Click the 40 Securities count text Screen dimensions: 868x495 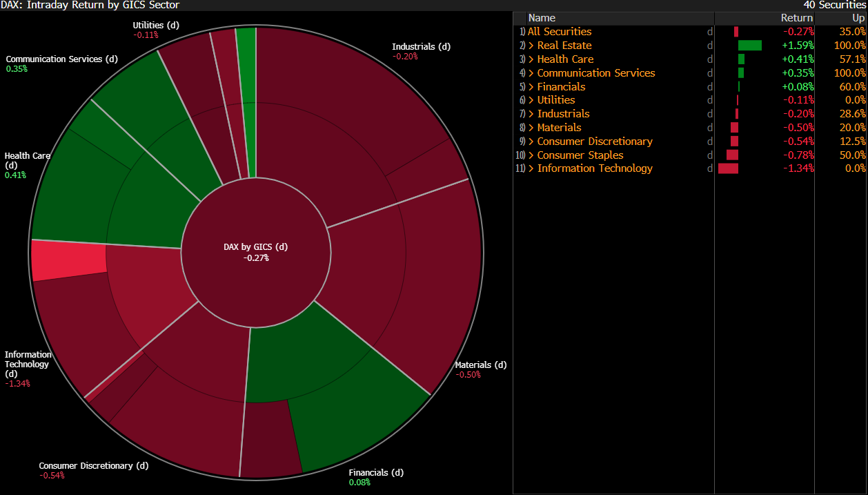[x=835, y=5]
